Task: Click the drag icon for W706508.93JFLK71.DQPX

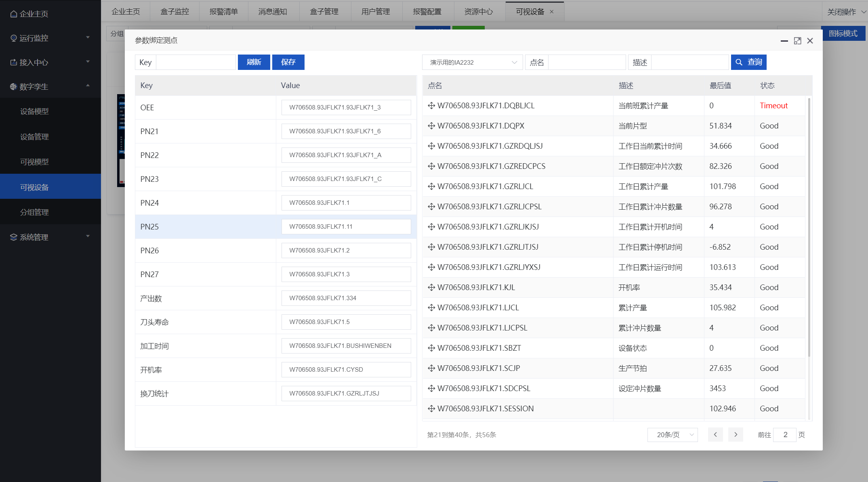Action: tap(431, 126)
